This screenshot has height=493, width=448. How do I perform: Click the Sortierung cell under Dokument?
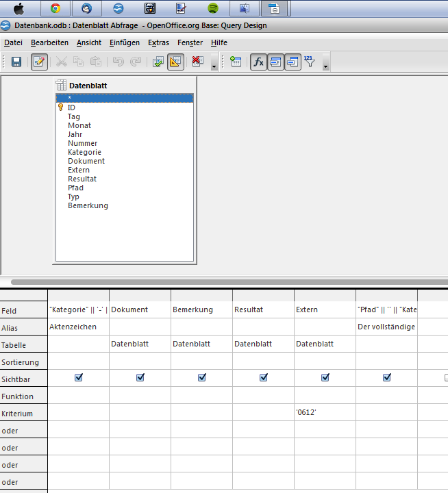click(x=140, y=362)
